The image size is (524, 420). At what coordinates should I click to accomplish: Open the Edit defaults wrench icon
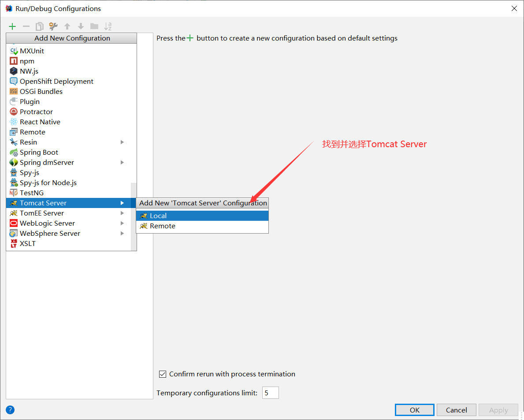[x=53, y=26]
